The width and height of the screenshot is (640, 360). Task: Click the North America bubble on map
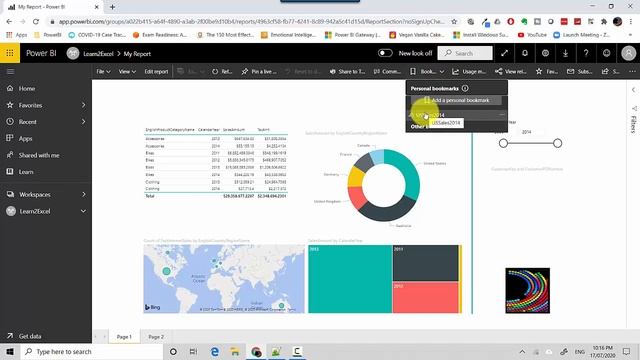pyautogui.click(x=166, y=271)
